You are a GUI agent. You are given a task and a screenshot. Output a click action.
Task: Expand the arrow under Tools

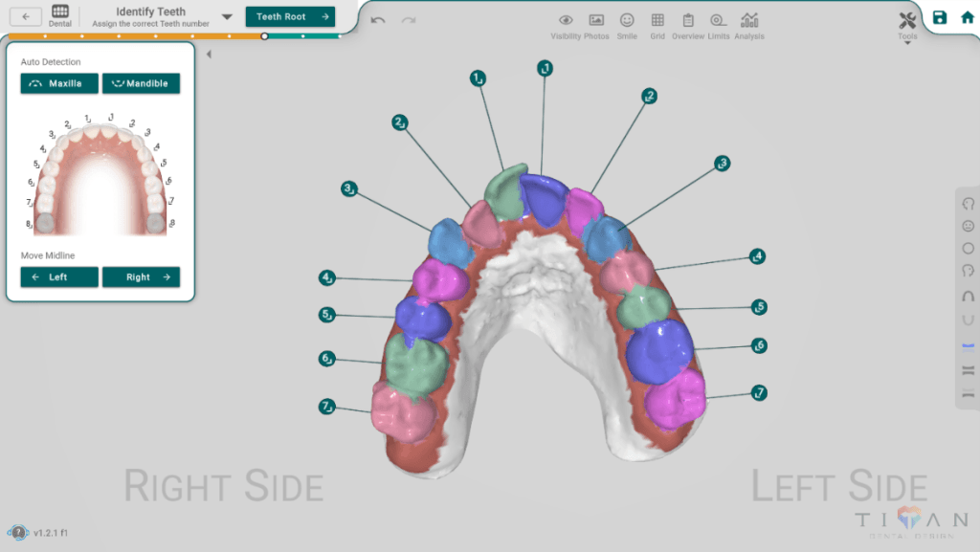click(x=907, y=43)
